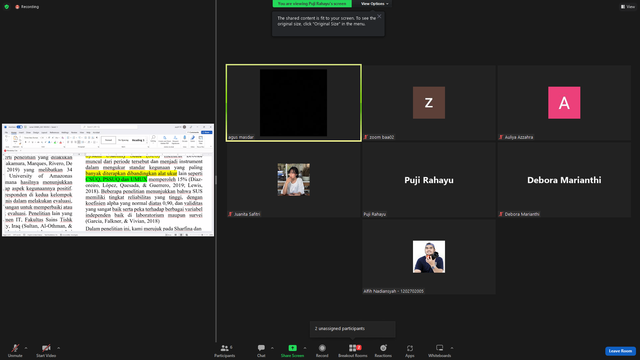Click muted mic icon on zoom baa02 tile

click(366, 137)
